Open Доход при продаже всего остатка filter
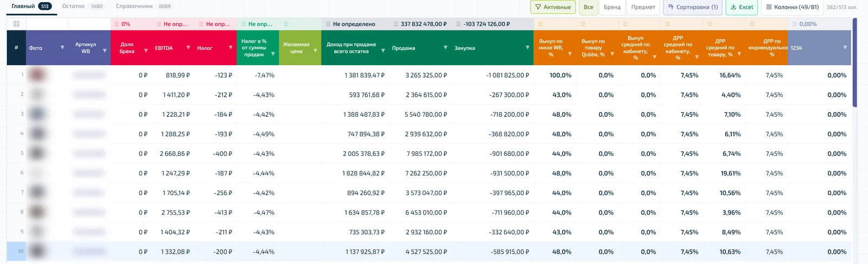This screenshot has height=264, width=868. coord(383,51)
